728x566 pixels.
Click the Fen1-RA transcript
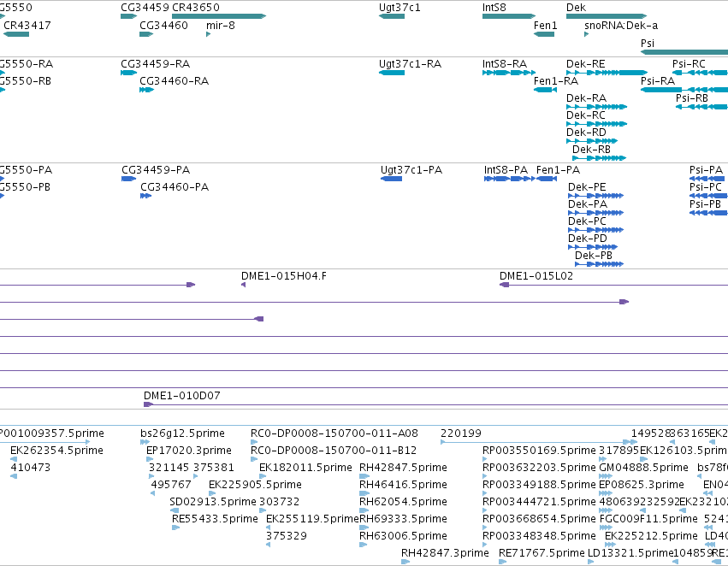(545, 90)
